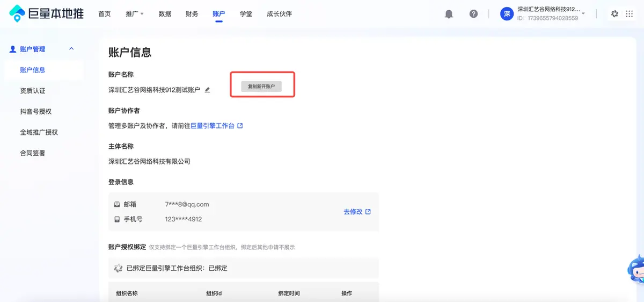The width and height of the screenshot is (644, 302).
Task: Open the 学堂 menu item
Action: click(246, 14)
